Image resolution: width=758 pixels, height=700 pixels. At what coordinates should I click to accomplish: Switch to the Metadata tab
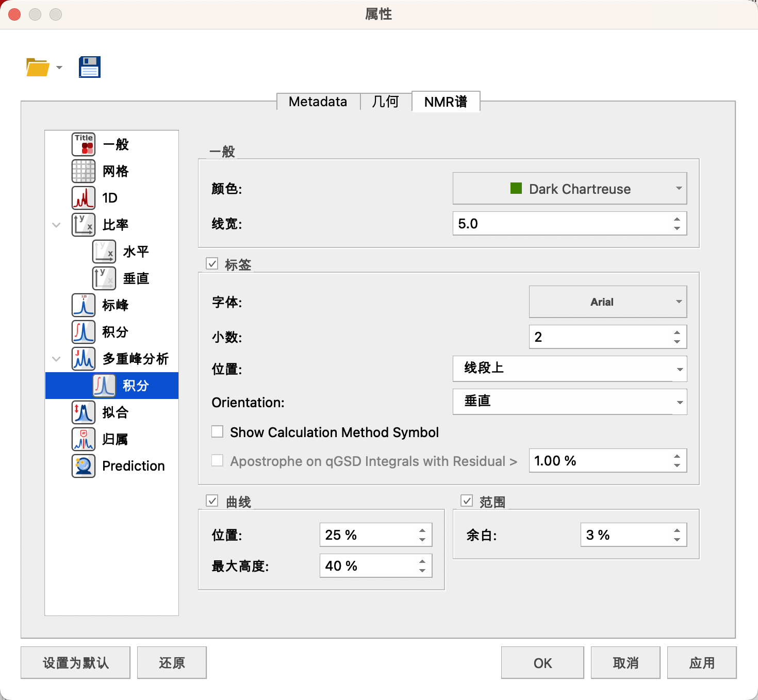[x=318, y=102]
